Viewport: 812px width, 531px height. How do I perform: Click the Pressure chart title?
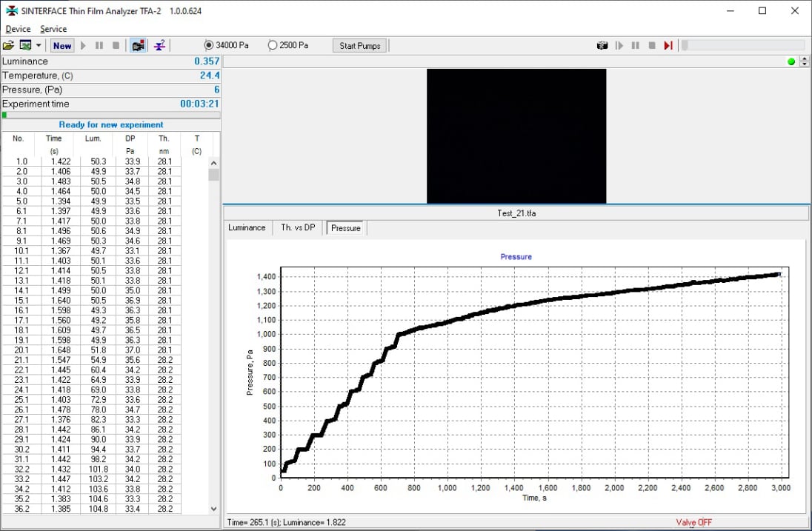[x=516, y=257]
